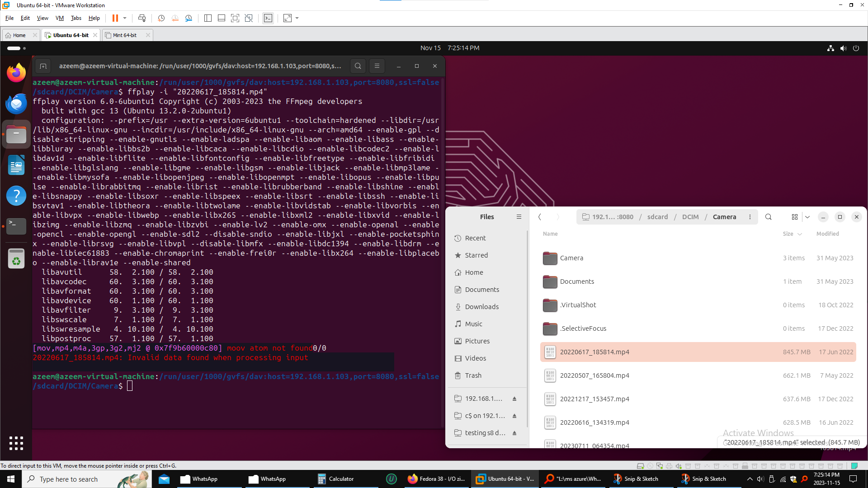Toggle grid view in Files window
This screenshot has width=868, height=488.
pos(794,217)
